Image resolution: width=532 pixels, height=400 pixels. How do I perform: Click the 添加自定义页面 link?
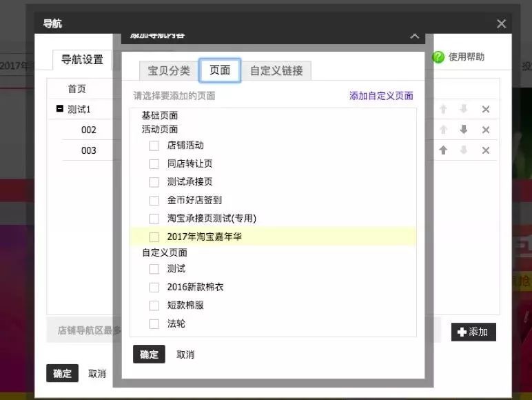(381, 96)
